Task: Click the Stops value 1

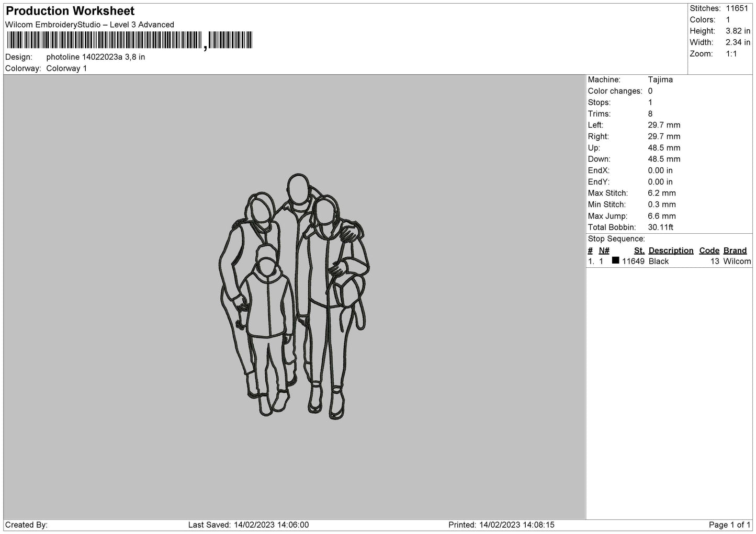Action: click(x=650, y=103)
